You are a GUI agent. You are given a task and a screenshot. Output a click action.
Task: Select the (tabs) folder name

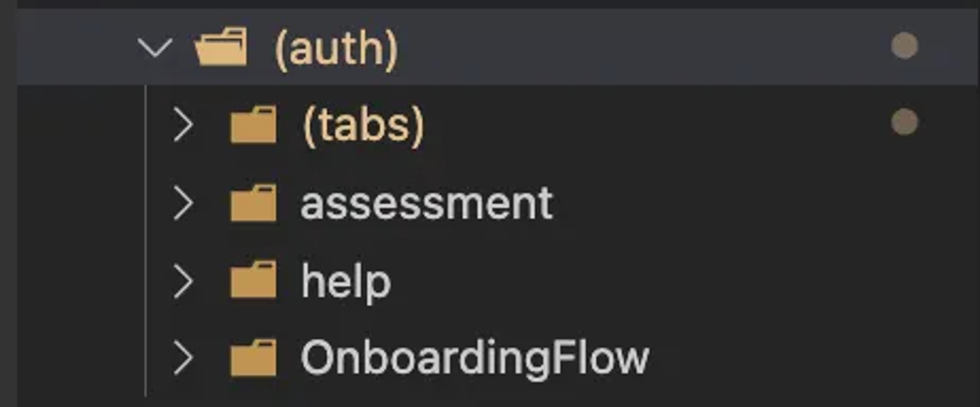364,125
